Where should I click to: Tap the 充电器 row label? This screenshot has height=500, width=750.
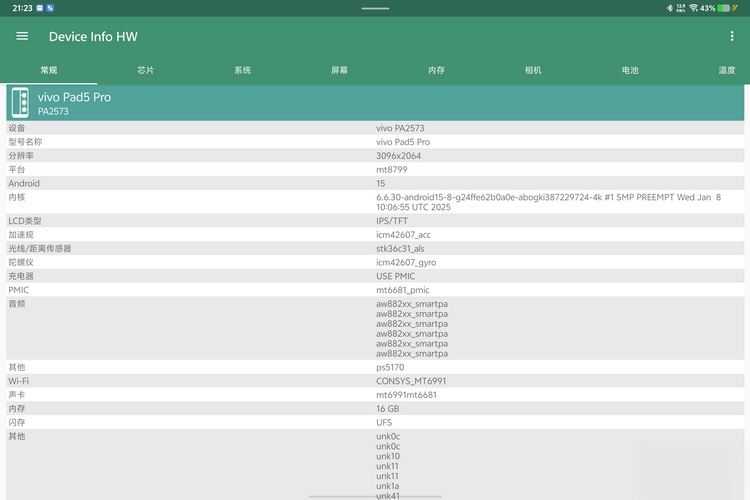(x=21, y=277)
